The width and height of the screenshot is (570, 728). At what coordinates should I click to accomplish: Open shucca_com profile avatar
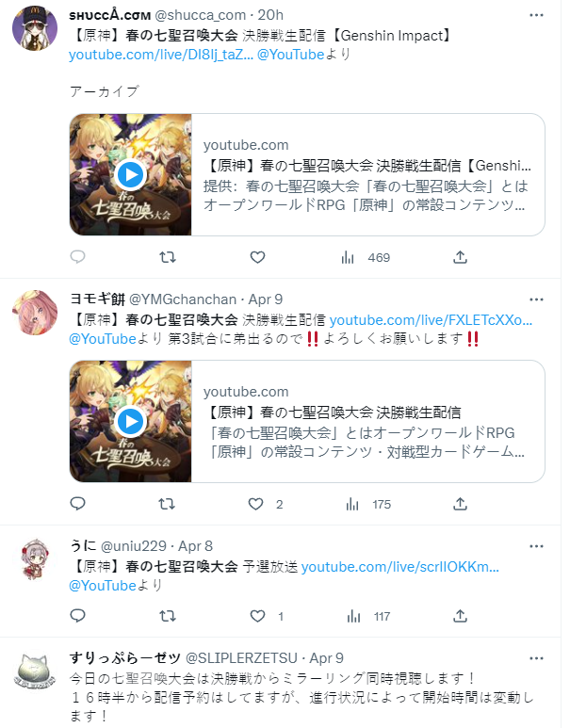click(x=35, y=27)
